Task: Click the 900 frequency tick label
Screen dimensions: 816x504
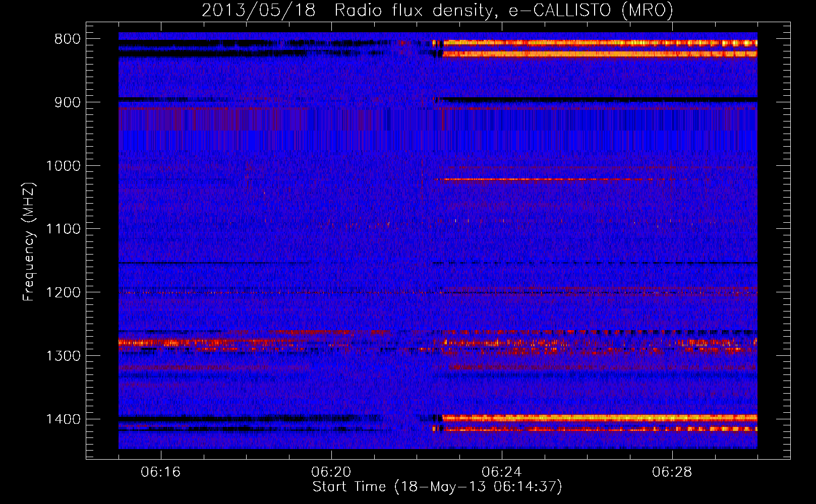Action: [68, 102]
